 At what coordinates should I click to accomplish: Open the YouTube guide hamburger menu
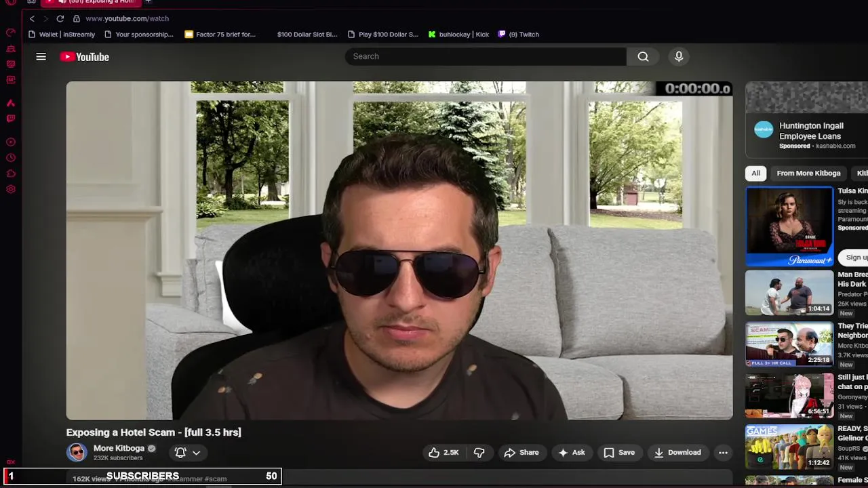coord(41,57)
